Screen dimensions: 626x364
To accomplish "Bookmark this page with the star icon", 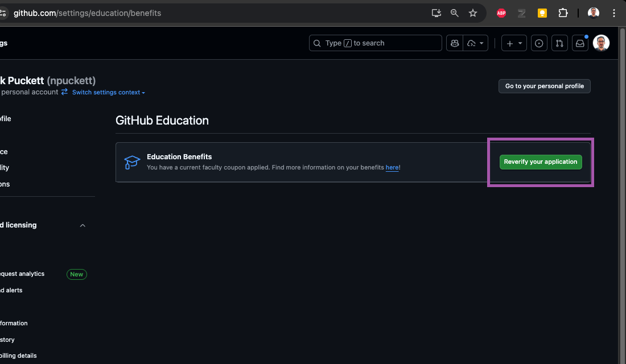I will click(x=473, y=13).
